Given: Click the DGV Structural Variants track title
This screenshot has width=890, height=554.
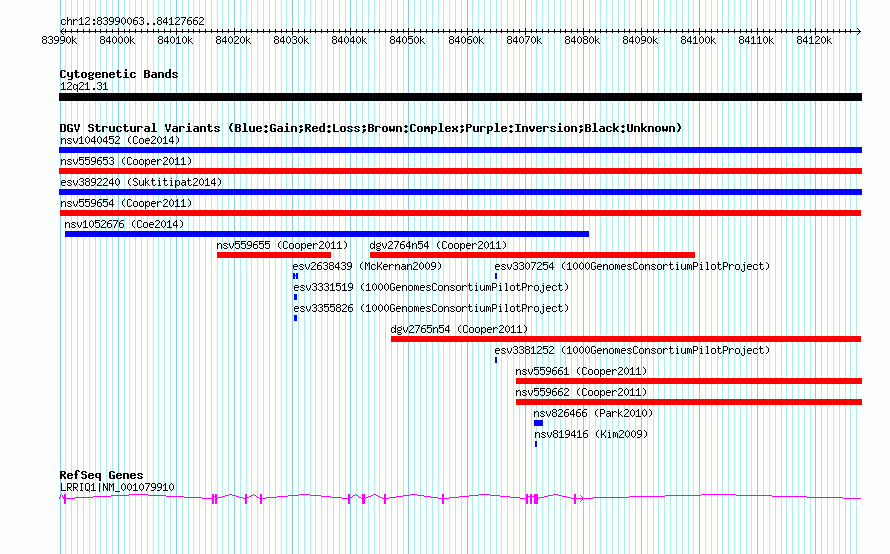Looking at the screenshot, I should (370, 128).
